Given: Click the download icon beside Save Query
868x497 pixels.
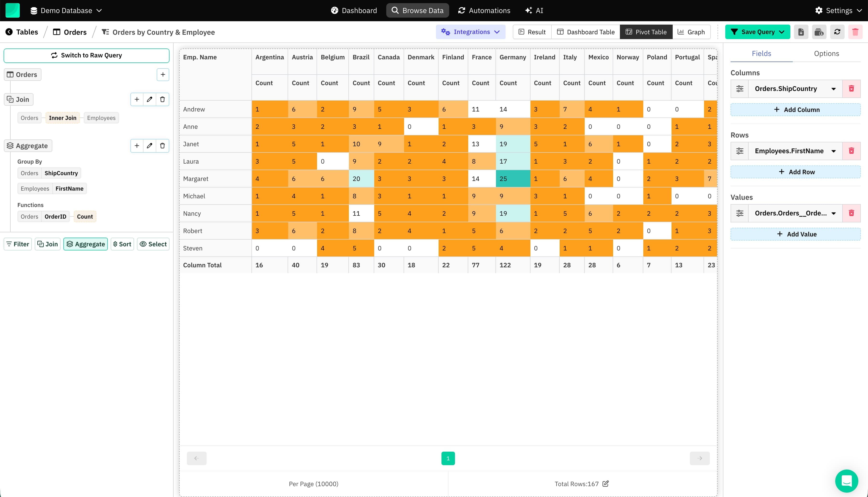Looking at the screenshot, I should click(x=801, y=32).
